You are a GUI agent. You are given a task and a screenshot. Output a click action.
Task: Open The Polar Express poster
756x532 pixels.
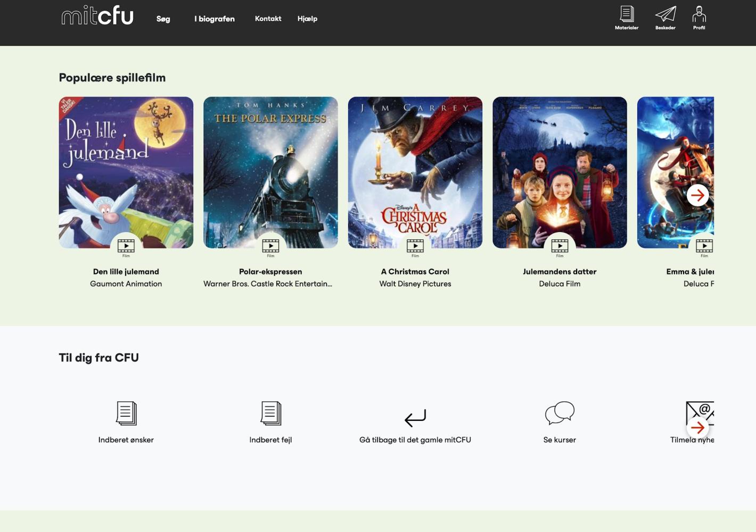(270, 172)
